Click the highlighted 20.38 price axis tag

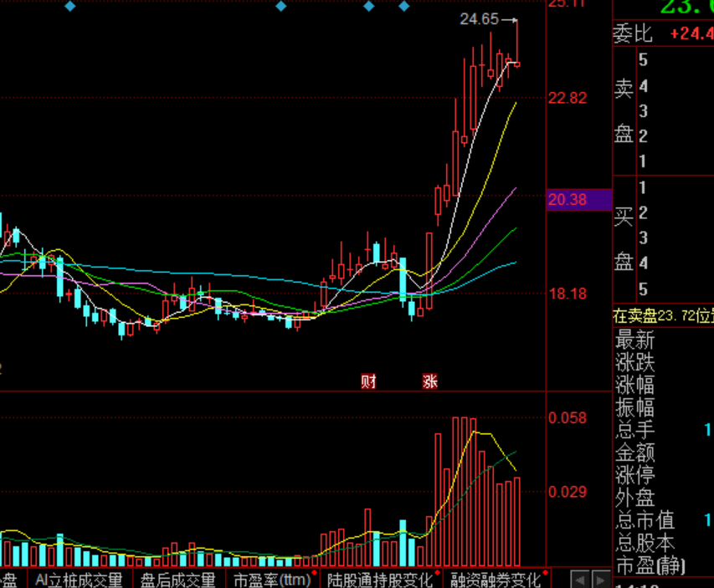(x=578, y=200)
